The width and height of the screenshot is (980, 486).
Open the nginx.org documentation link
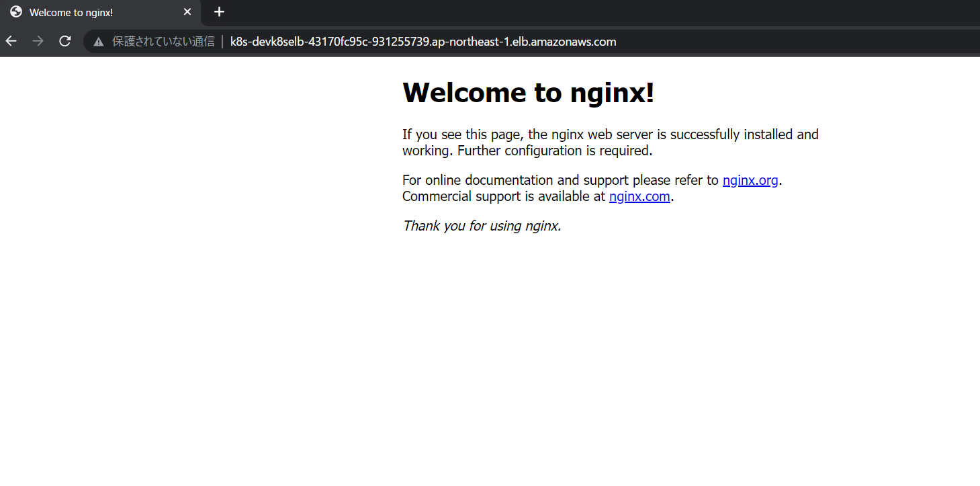pyautogui.click(x=750, y=180)
